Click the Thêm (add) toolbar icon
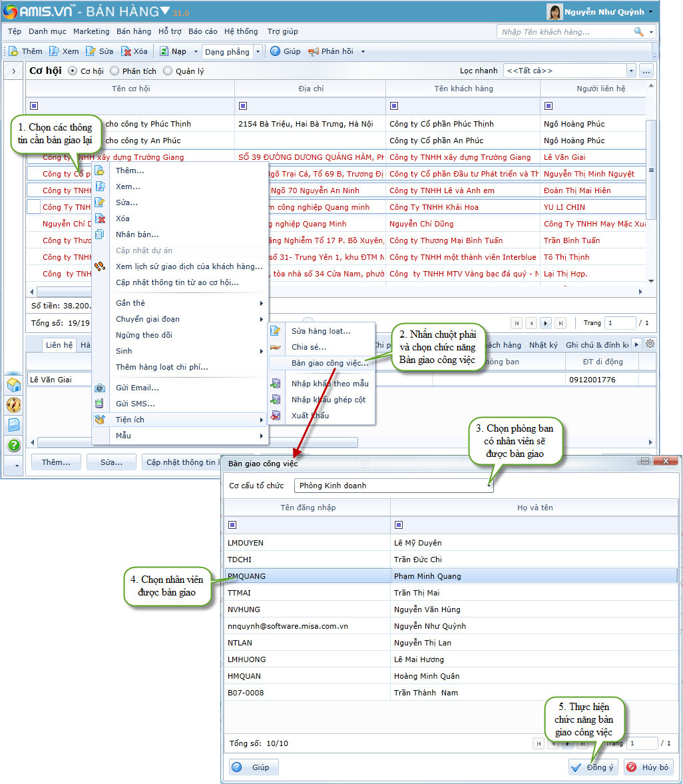Viewport: 683px width, 784px height. tap(13, 51)
